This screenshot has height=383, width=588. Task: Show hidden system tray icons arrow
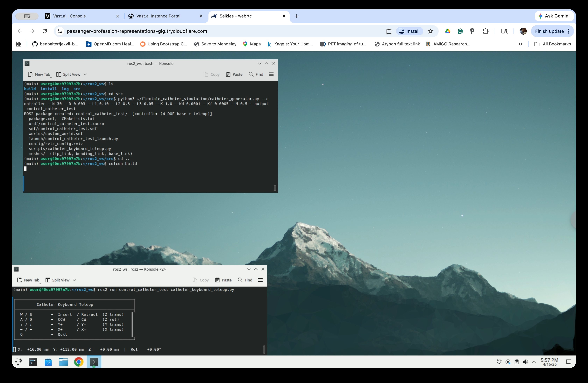[x=534, y=362]
